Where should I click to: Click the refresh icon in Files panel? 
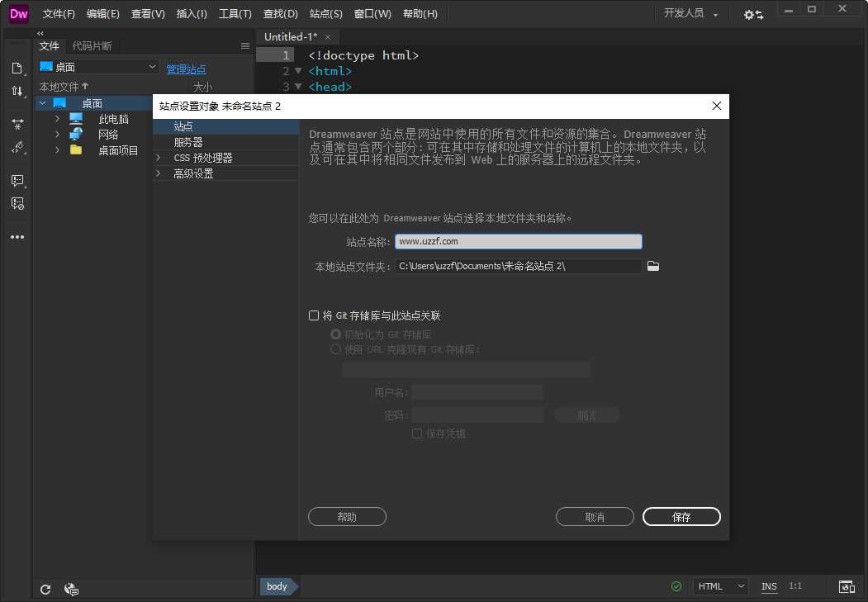[x=45, y=590]
